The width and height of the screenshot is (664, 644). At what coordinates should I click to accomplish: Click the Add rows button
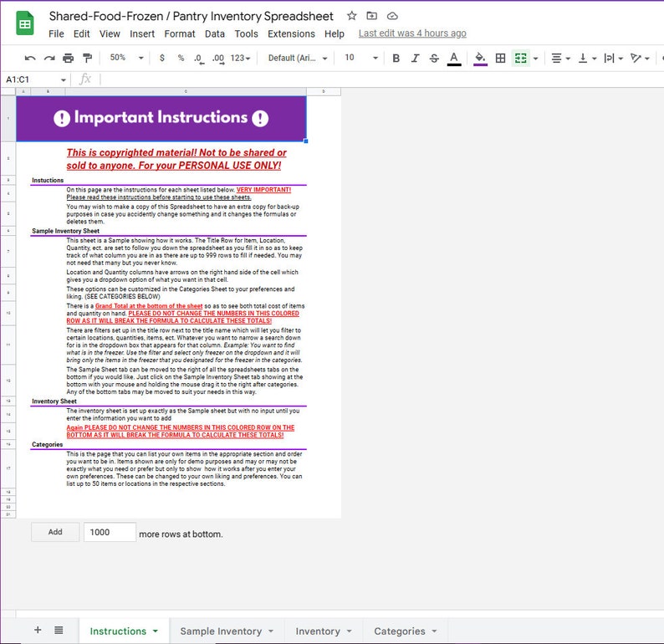pyautogui.click(x=55, y=532)
